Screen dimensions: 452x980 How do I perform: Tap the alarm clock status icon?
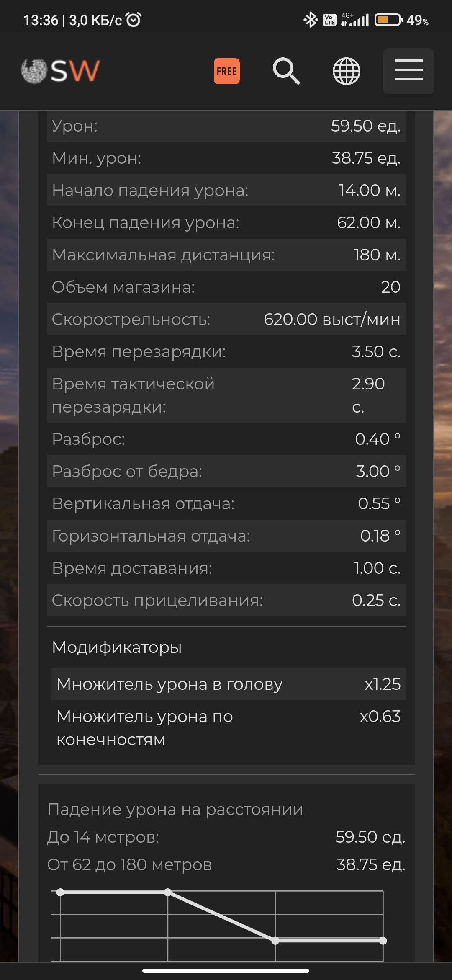point(134,20)
